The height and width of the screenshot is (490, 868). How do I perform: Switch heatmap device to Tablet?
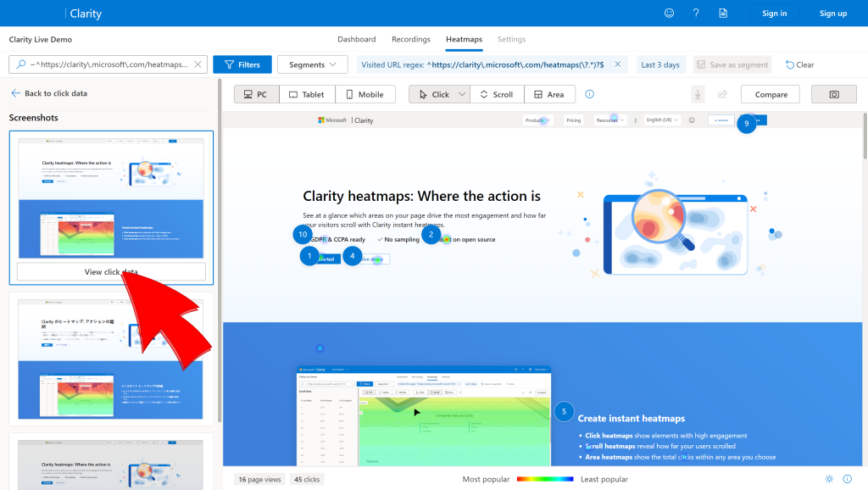point(307,95)
